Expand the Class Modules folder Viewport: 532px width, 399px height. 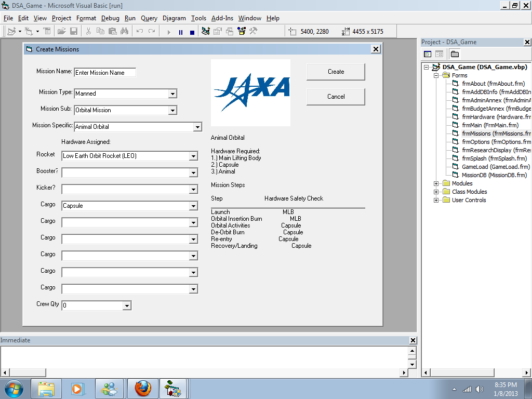436,192
